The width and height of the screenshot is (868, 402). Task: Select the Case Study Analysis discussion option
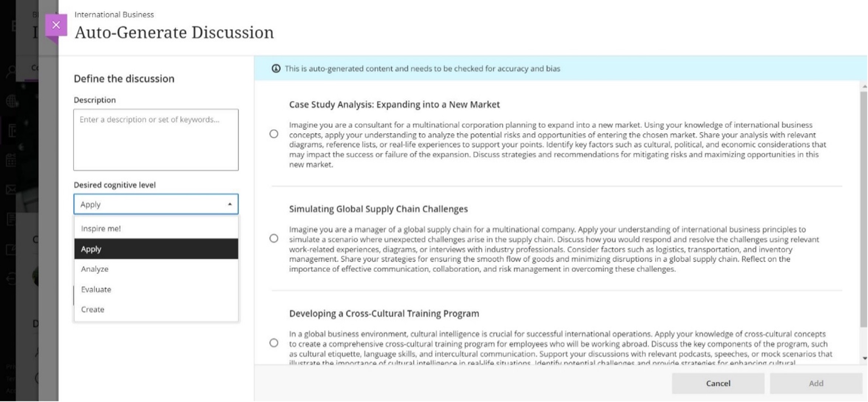click(274, 134)
